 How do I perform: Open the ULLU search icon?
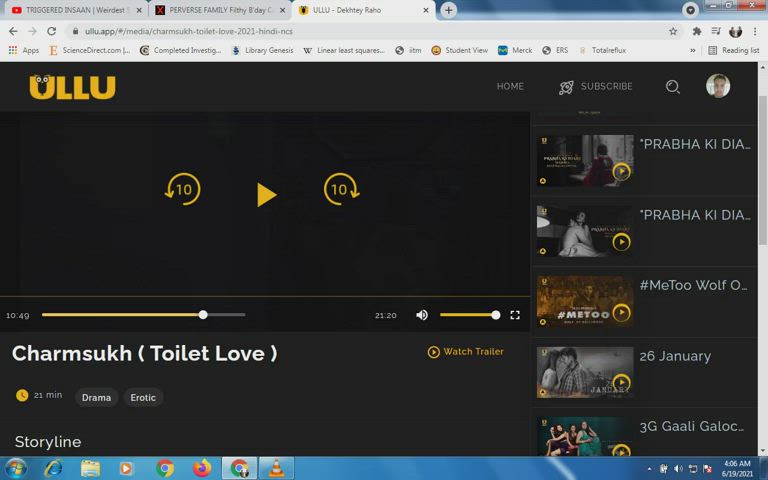coord(672,87)
